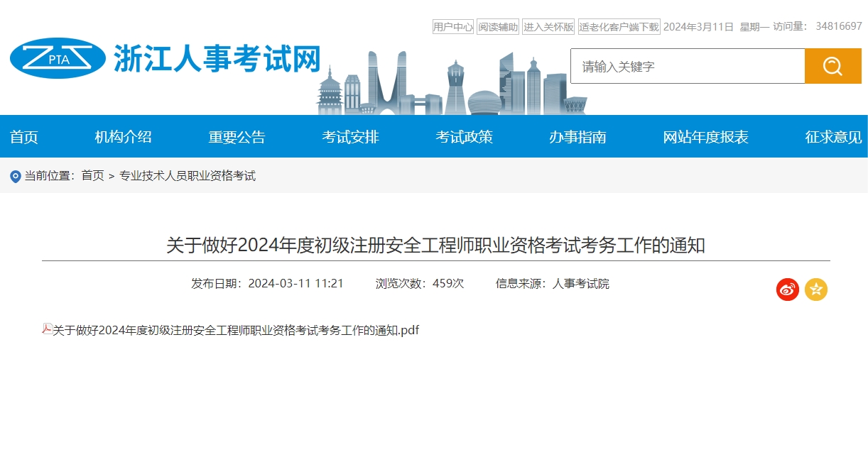Open the 用户中心 link
Screen dimensions: 868x457
click(x=452, y=27)
